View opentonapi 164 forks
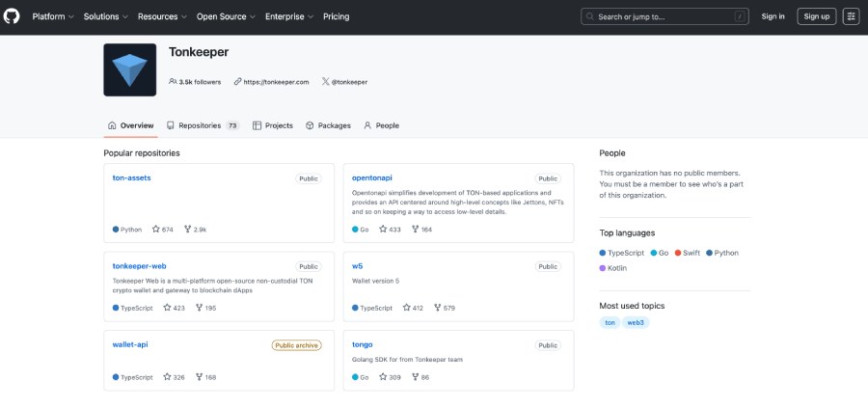The width and height of the screenshot is (868, 408). (421, 230)
